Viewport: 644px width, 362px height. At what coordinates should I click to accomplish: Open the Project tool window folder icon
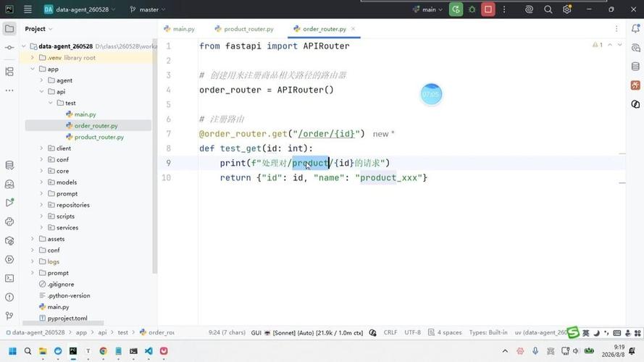click(9, 29)
